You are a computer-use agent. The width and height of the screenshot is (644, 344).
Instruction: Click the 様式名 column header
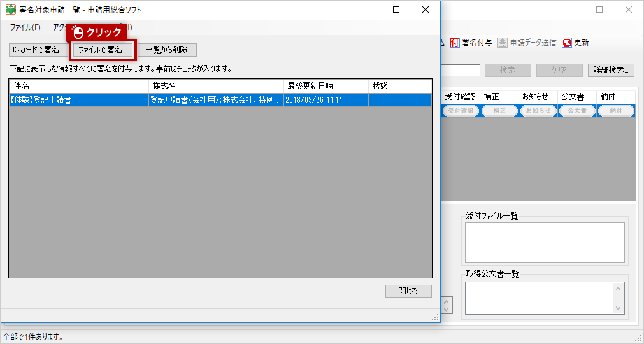click(216, 86)
